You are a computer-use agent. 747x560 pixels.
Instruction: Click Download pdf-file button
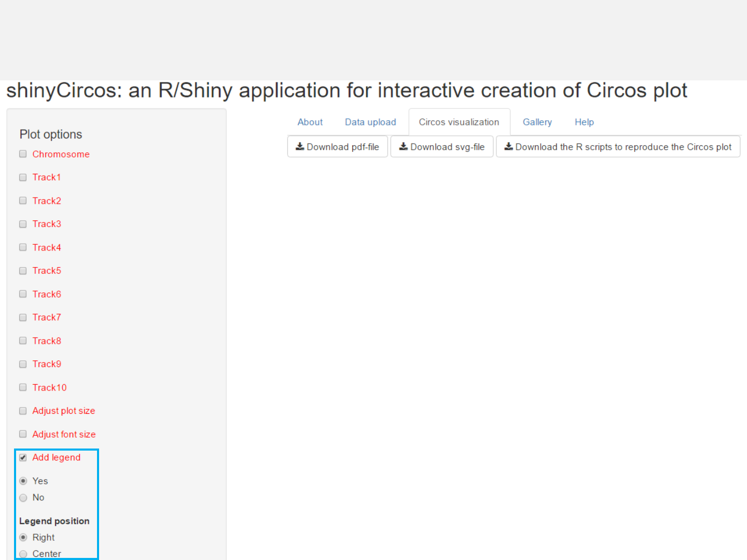338,147
